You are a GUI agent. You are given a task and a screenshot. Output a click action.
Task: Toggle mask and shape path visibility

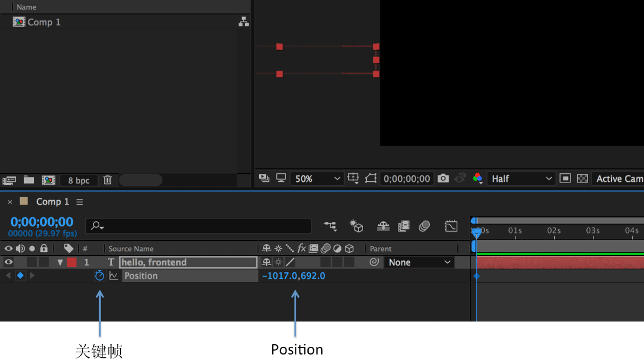(x=371, y=178)
